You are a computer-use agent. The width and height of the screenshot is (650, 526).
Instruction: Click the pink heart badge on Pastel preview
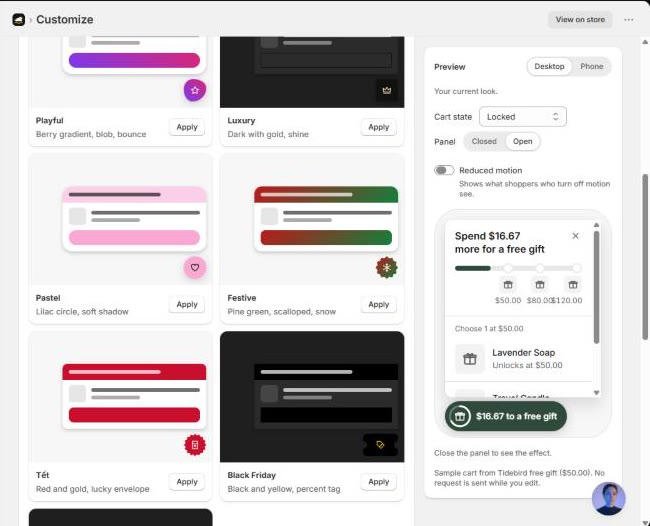[x=195, y=267]
